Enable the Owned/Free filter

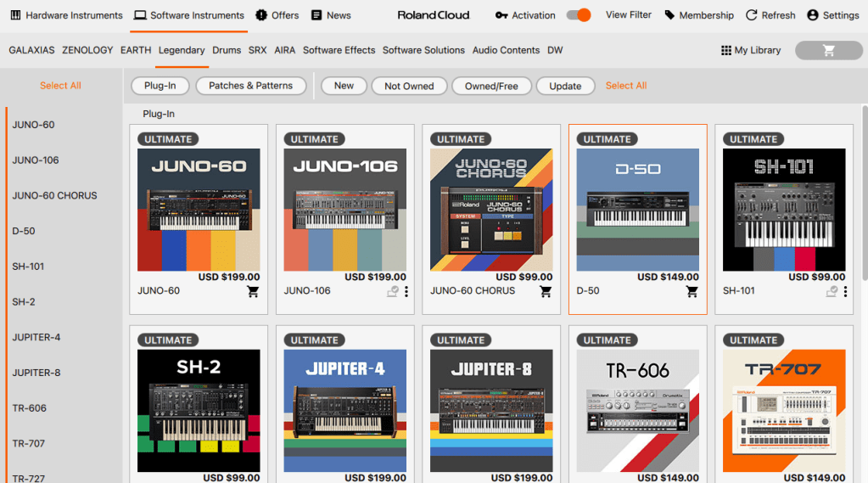pyautogui.click(x=491, y=86)
